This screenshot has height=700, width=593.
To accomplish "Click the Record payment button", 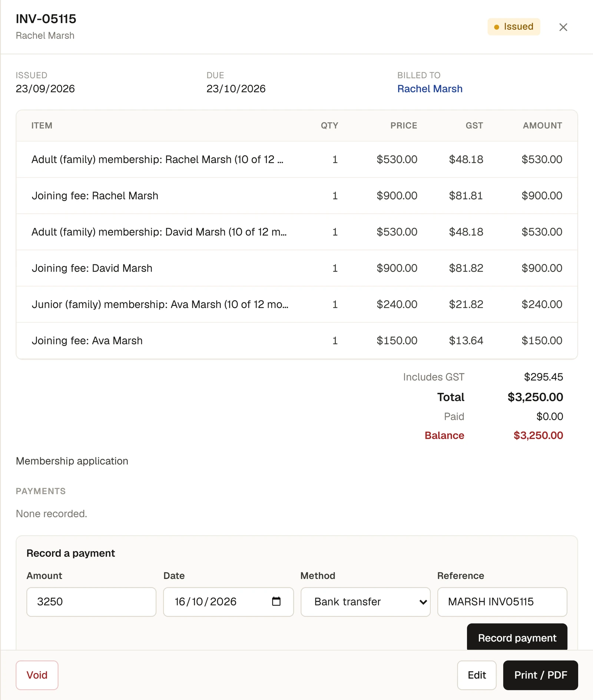I will pyautogui.click(x=517, y=637).
